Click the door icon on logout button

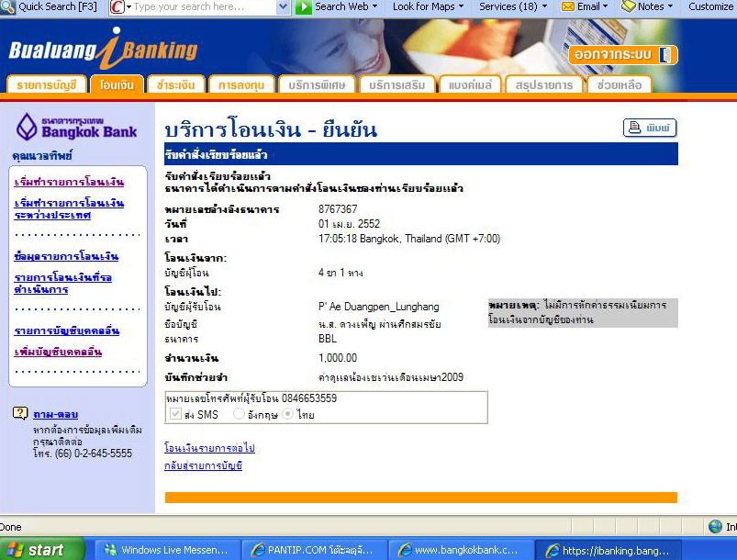pos(664,54)
